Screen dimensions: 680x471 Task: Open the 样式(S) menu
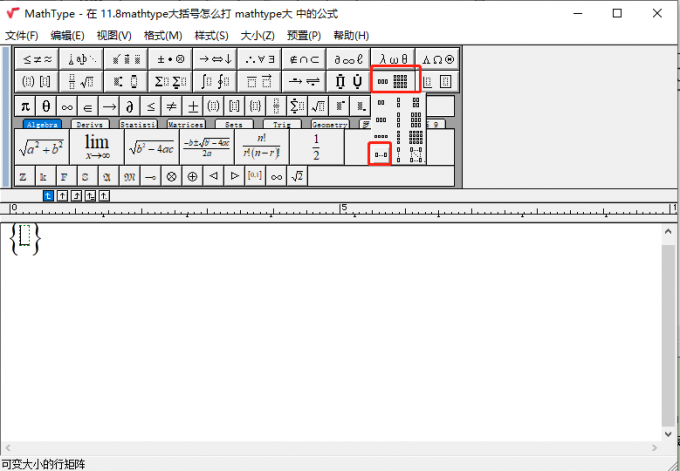click(x=211, y=36)
